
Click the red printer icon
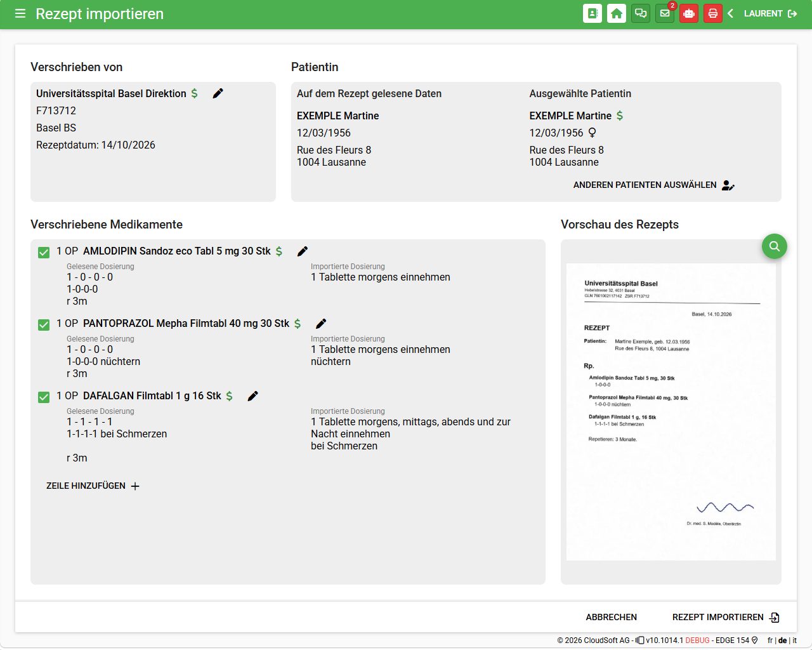click(x=713, y=13)
